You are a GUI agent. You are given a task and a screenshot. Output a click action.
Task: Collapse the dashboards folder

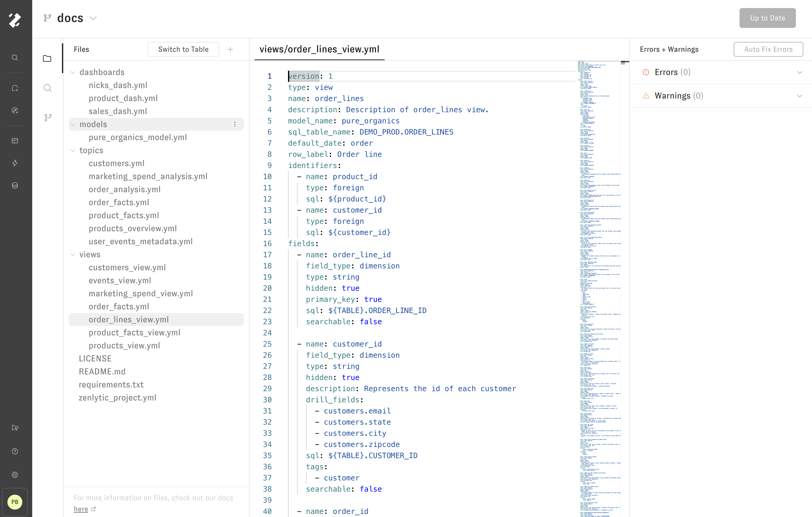coord(73,72)
